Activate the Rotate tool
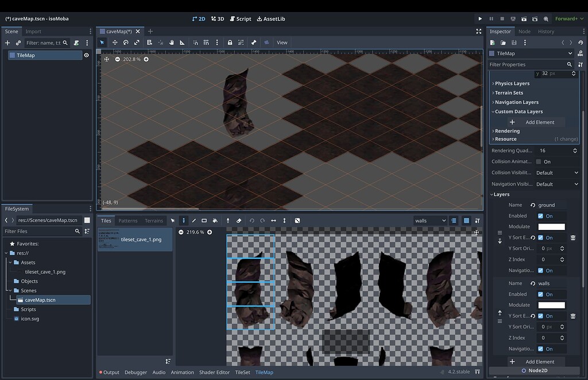 [125, 42]
